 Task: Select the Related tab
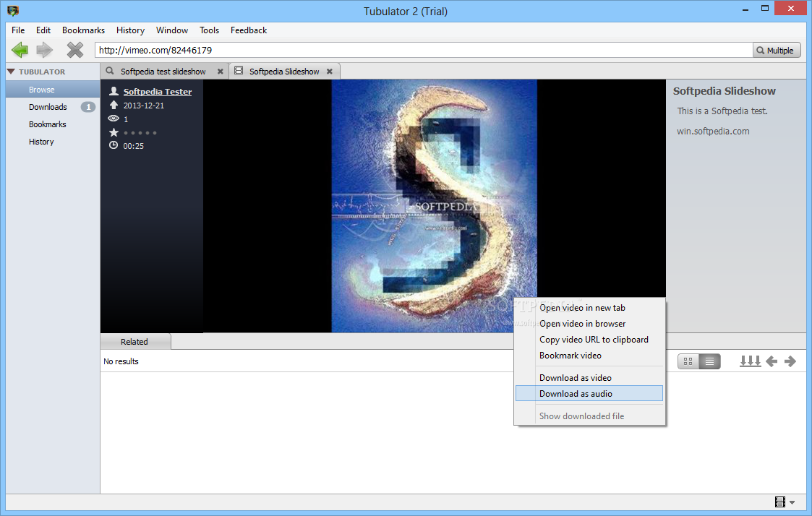pos(134,342)
